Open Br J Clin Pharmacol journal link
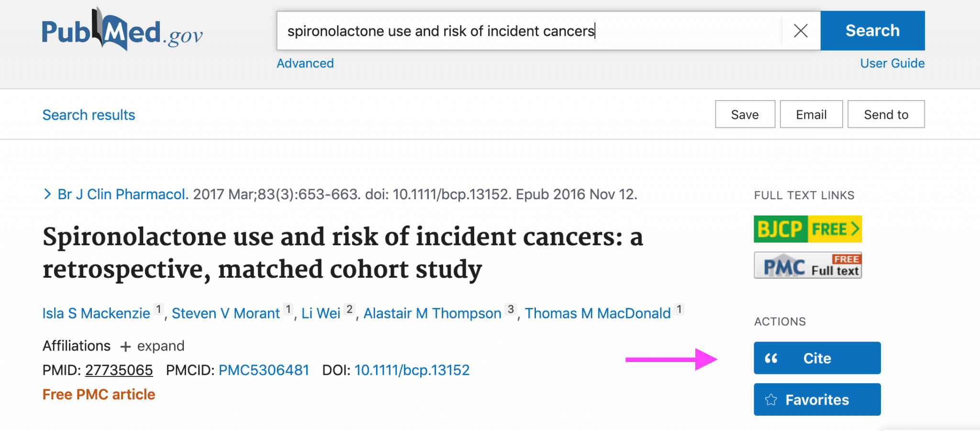980x431 pixels. [123, 194]
